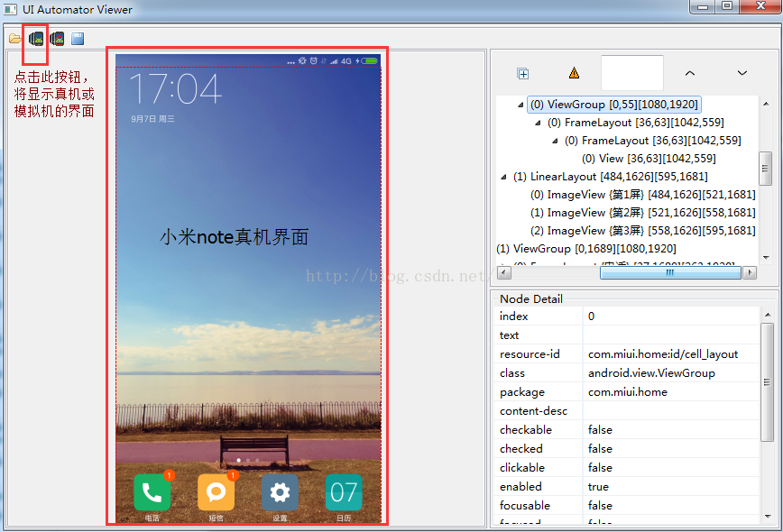Click the clickable row false value
Viewport: 783px width, 532px height.
pos(600,468)
